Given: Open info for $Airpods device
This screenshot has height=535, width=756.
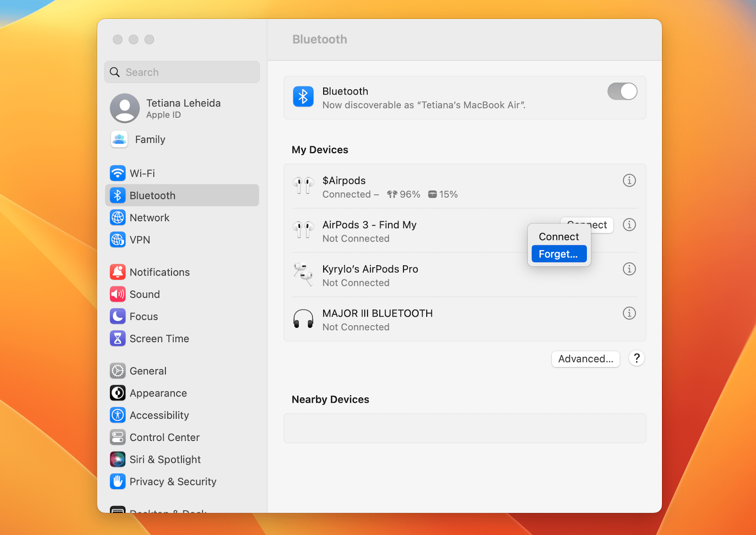Looking at the screenshot, I should pos(629,180).
